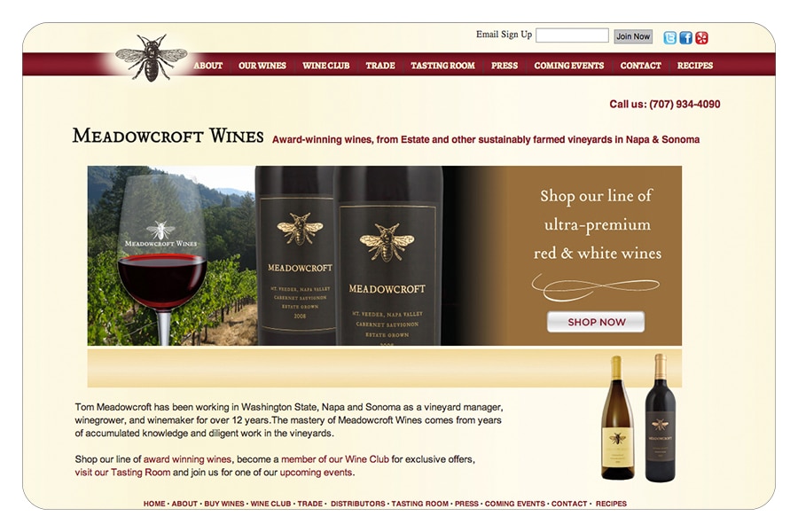This screenshot has height=532, width=798.
Task: Click the Shop Now banner button
Action: (x=596, y=322)
